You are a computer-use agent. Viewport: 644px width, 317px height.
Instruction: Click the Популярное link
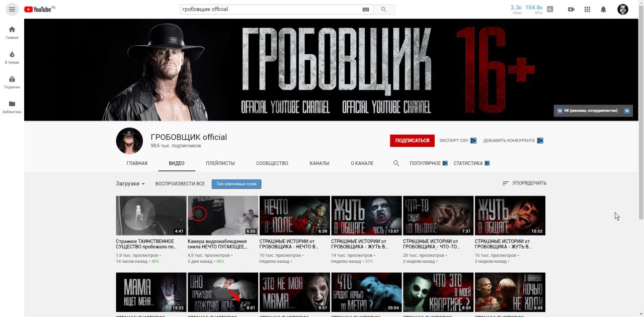tap(425, 163)
